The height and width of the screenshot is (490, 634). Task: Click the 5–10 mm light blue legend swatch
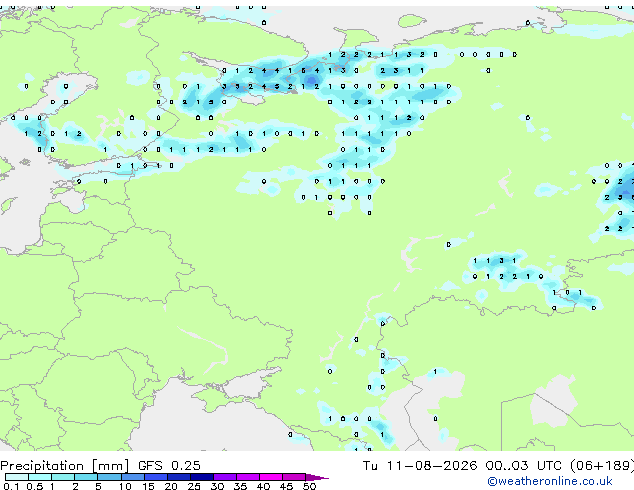[x=110, y=477]
